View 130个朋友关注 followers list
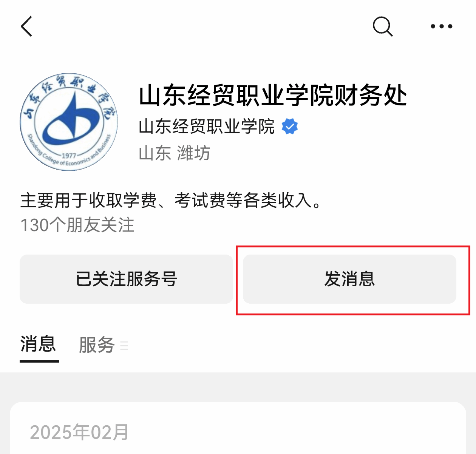476x454 pixels. click(x=77, y=225)
